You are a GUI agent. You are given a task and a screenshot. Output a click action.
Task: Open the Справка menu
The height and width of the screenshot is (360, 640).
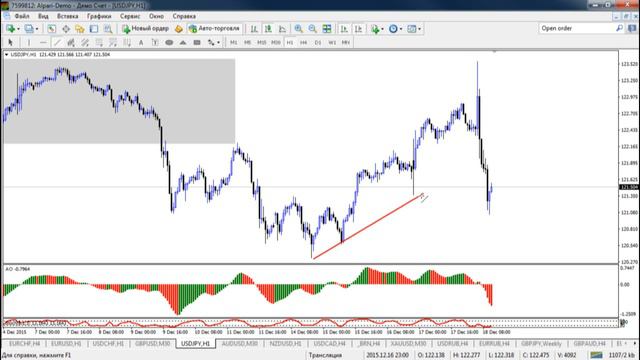coord(184,16)
